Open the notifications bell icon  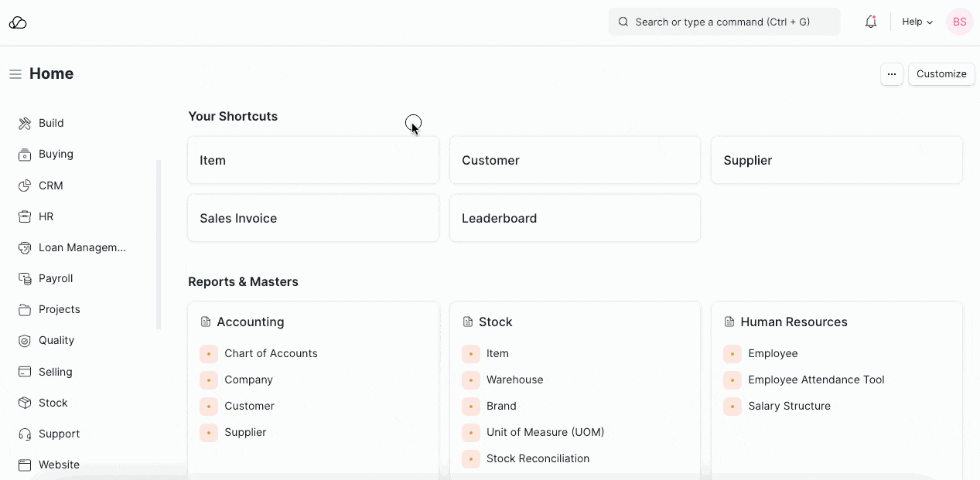[870, 22]
